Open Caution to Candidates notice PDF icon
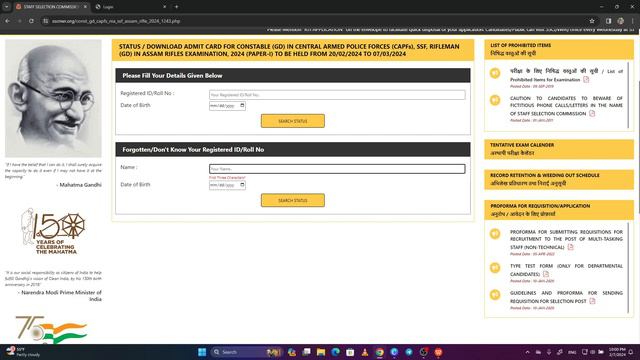640x360 pixels. click(x=592, y=113)
